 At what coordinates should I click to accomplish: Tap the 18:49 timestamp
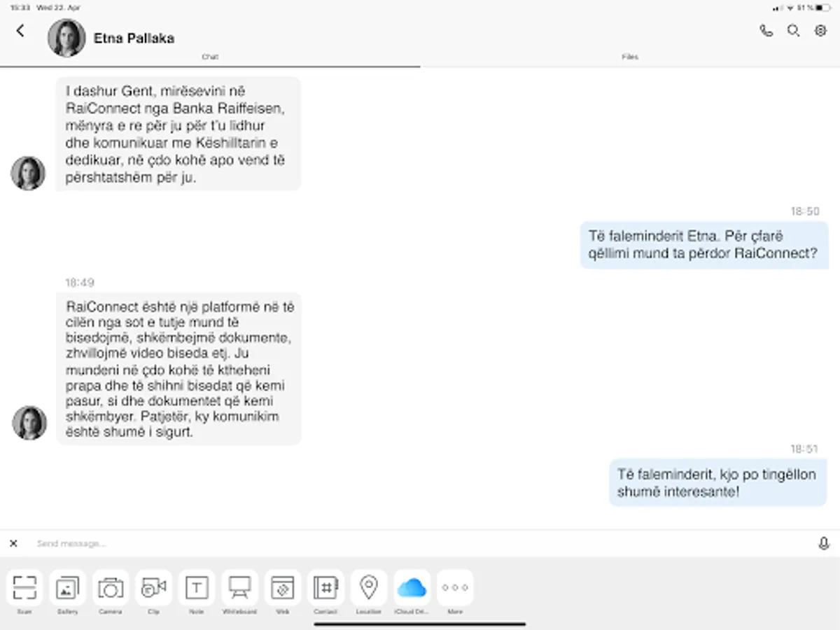[79, 283]
